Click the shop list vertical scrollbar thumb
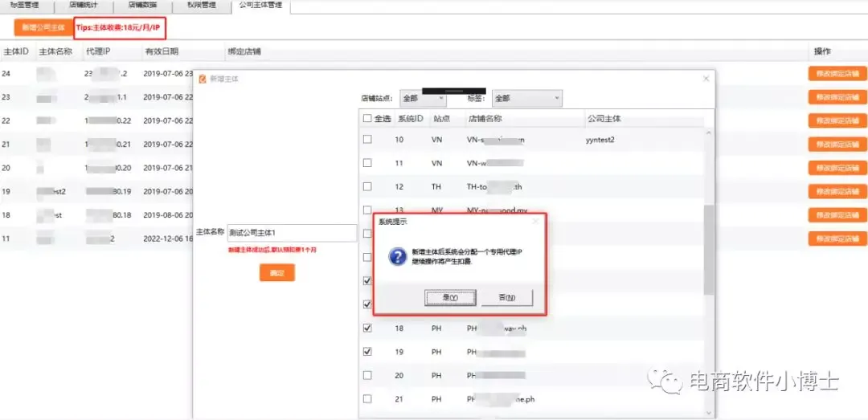This screenshot has width=868, height=420. click(708, 250)
